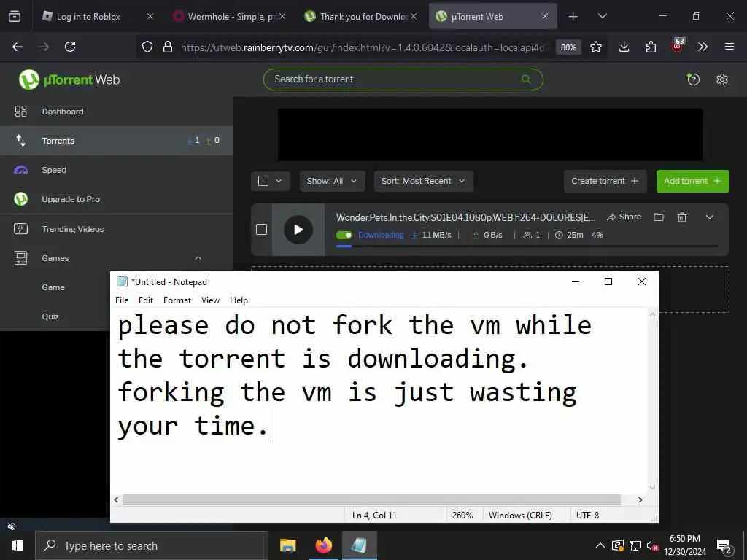Show hidden tray icons chevron
The height and width of the screenshot is (560, 747).
point(600,545)
